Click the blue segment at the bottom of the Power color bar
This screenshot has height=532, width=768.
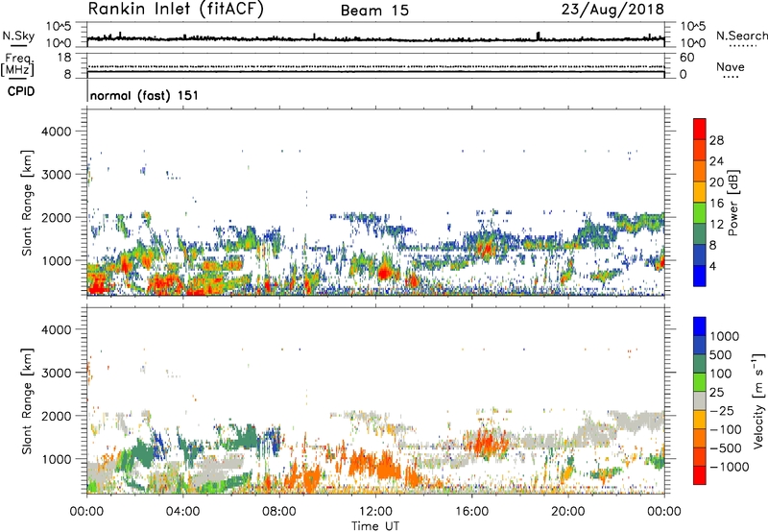tap(700, 276)
